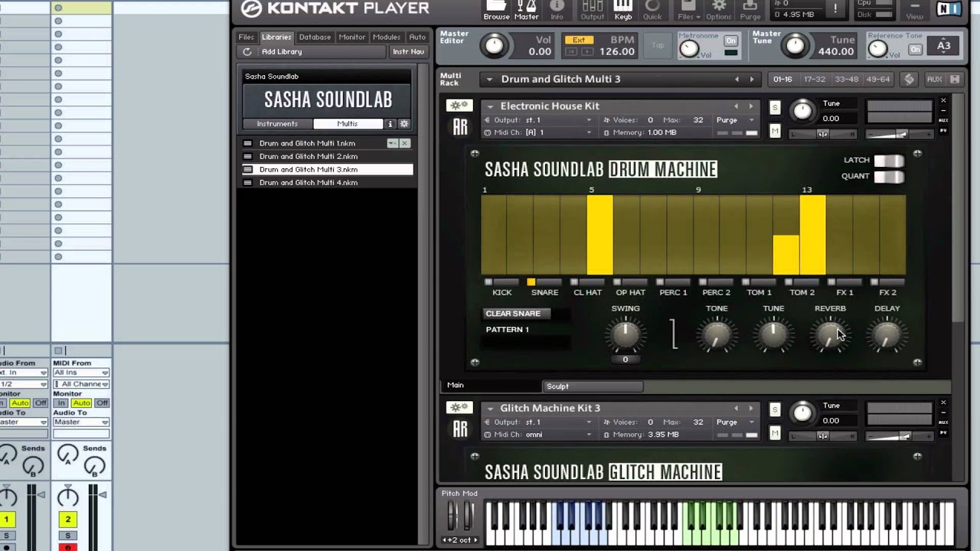Click the SWING knob
The width and height of the screenshot is (980, 551).
coord(625,335)
